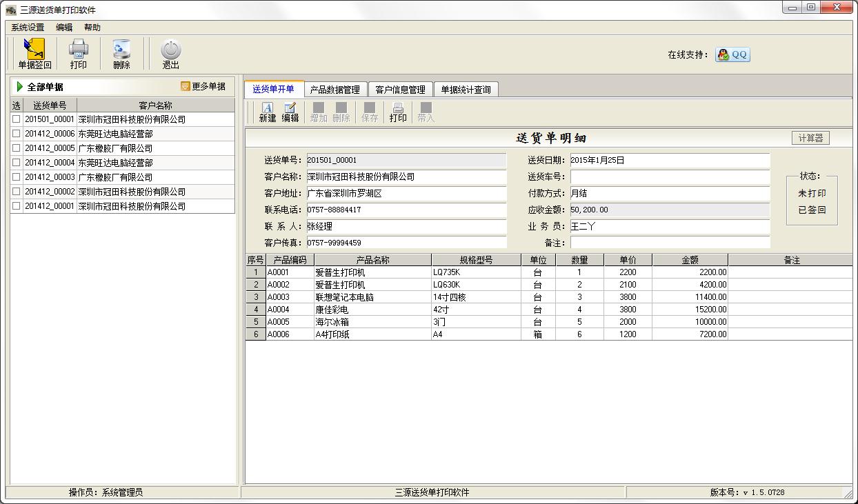This screenshot has height=504, width=858.
Task: Click 操作员: 系统管理员 in status bar
Action: (106, 492)
